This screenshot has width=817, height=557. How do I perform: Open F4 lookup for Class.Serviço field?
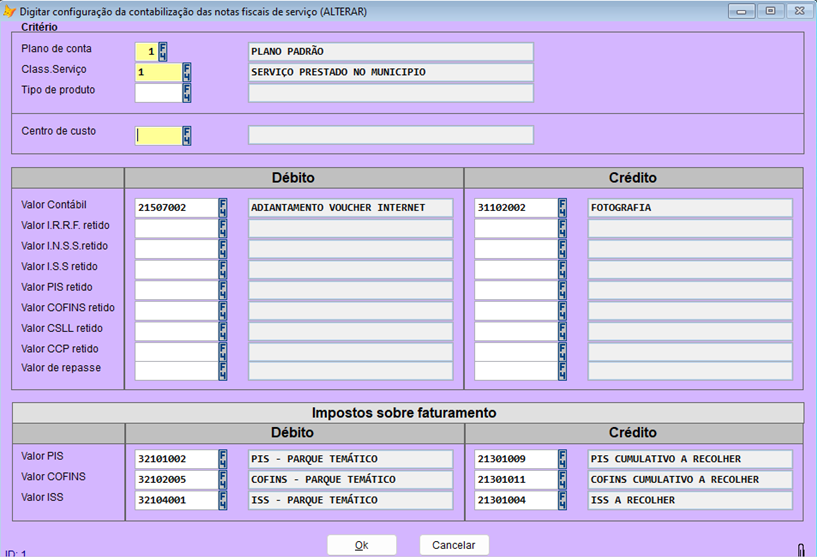click(187, 72)
